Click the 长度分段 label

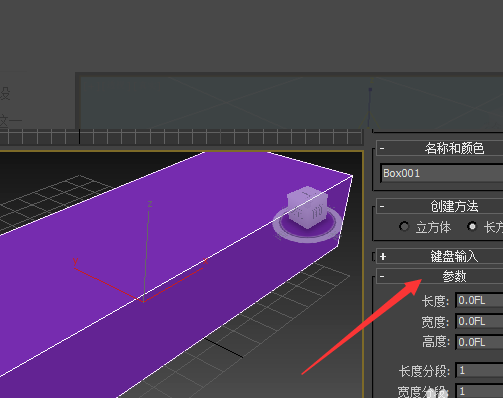424,371
